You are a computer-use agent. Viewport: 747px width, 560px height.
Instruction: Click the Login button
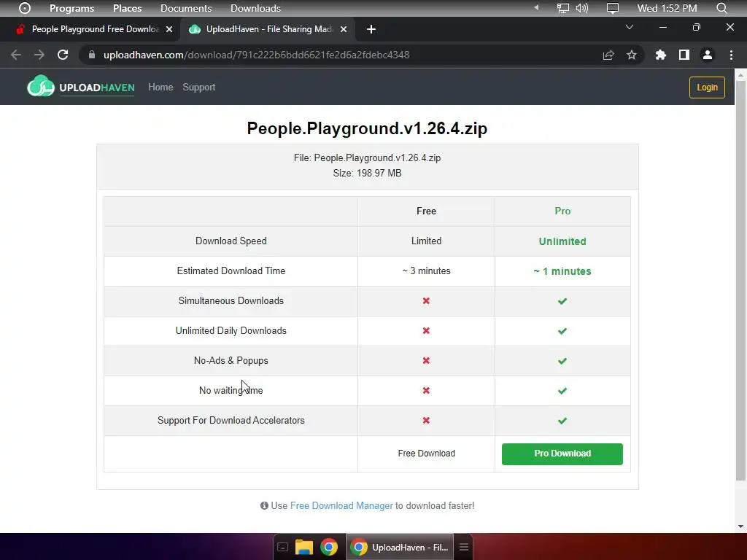tap(707, 87)
